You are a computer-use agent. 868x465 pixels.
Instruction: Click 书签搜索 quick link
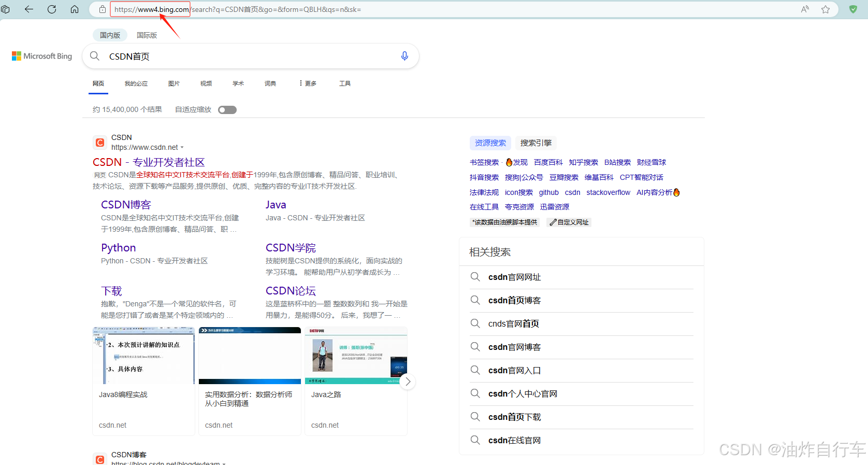[x=484, y=162]
